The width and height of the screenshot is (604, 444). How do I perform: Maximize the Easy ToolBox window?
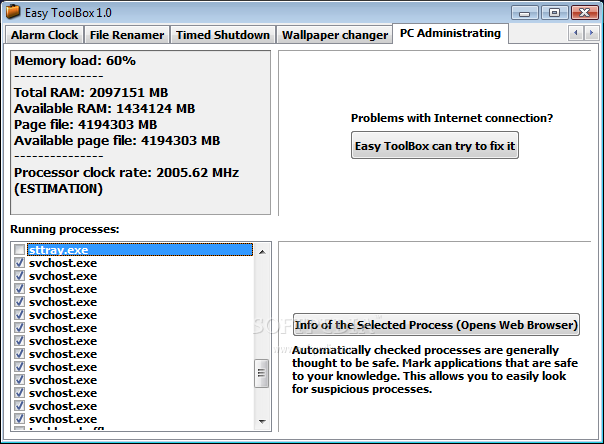[x=554, y=13]
